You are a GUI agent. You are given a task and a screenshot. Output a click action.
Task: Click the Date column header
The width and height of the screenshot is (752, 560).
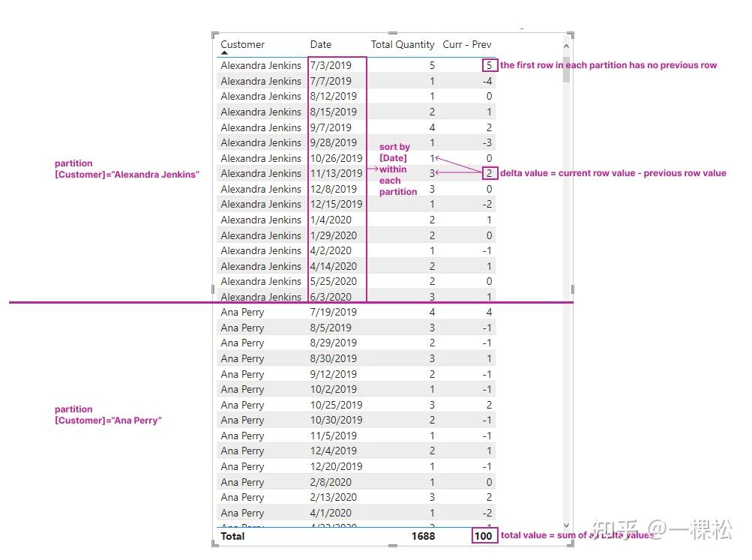point(320,44)
